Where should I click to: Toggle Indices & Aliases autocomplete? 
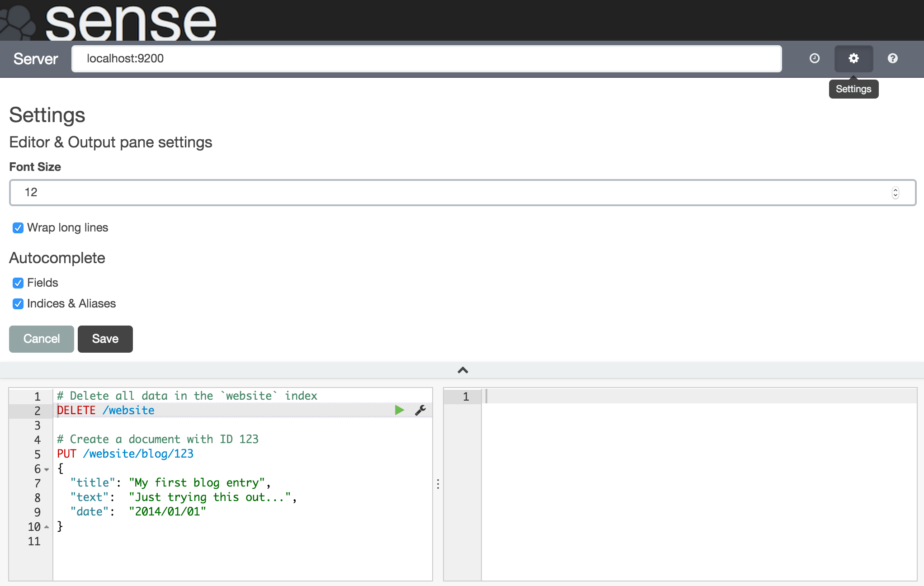[x=18, y=304]
